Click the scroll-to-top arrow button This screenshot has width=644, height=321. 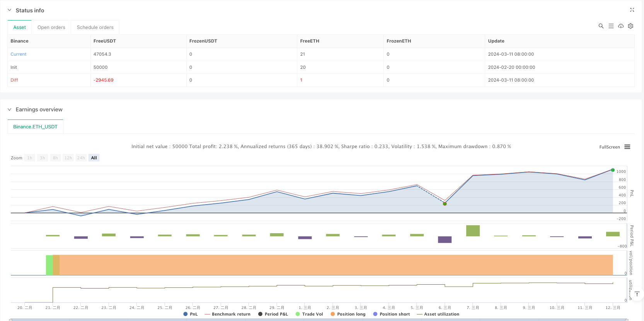point(637,294)
